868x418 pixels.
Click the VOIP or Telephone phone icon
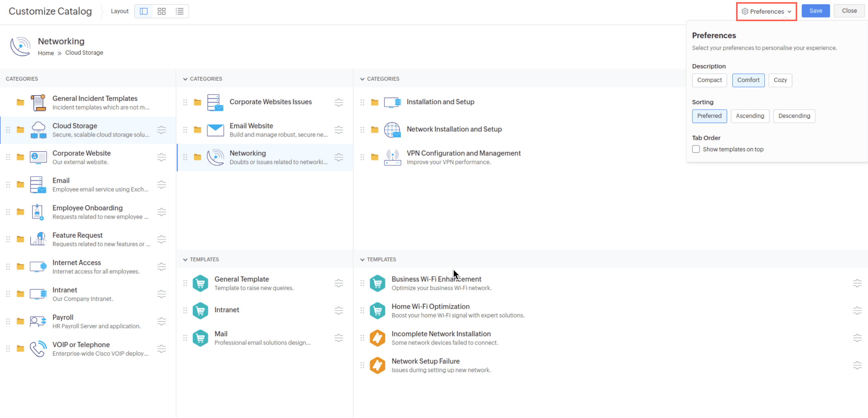pyautogui.click(x=38, y=349)
